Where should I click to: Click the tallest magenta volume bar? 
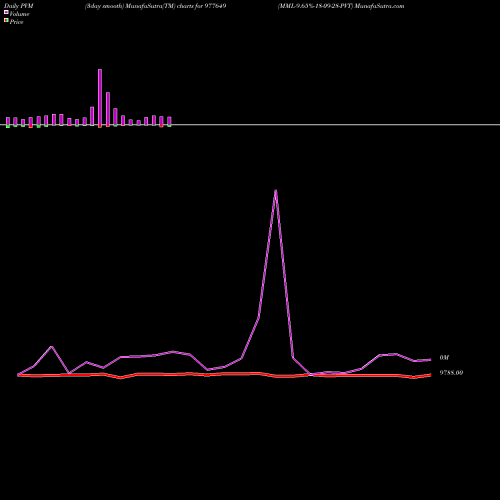(100, 97)
